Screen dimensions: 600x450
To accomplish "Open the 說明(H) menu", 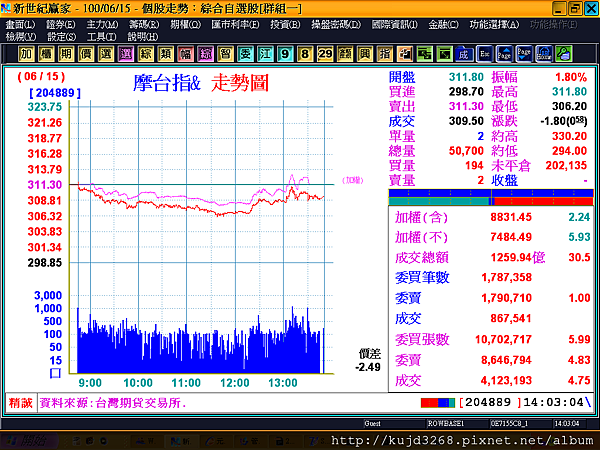I will click(143, 37).
